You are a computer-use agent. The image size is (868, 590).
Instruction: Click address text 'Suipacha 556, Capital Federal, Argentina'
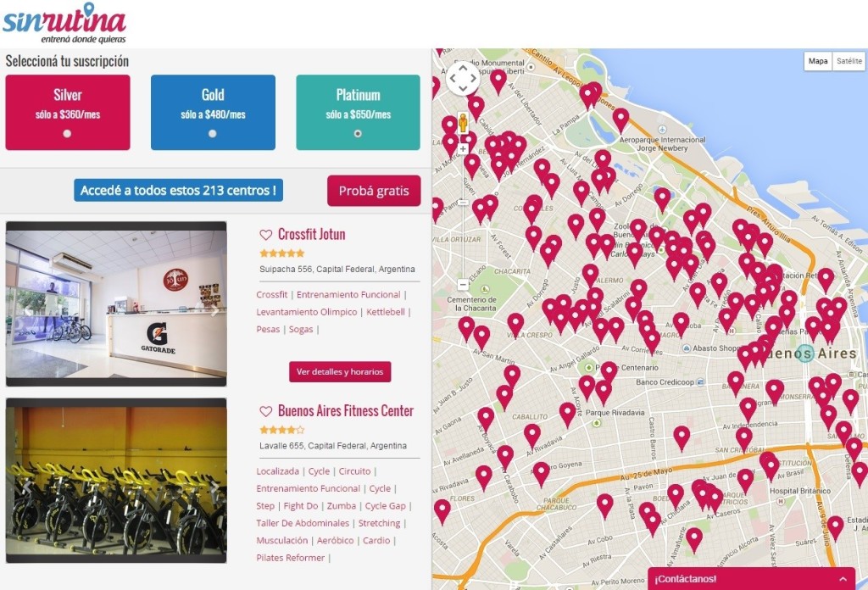[337, 270]
